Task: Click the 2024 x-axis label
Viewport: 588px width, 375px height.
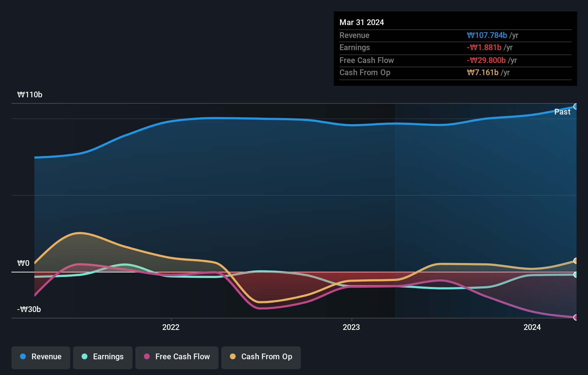Action: click(532, 327)
